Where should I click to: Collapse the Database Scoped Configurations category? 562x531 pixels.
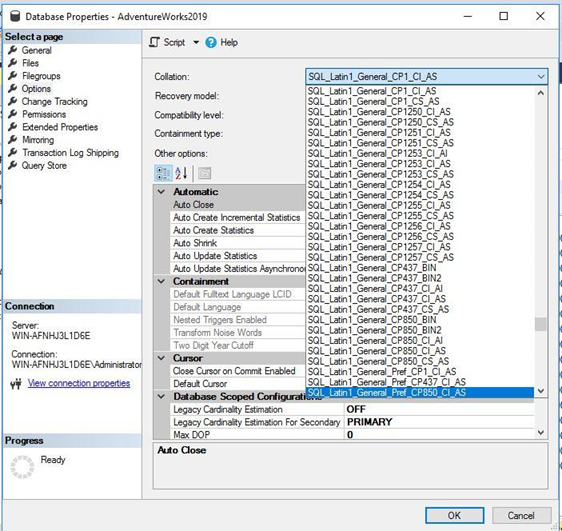tap(162, 397)
